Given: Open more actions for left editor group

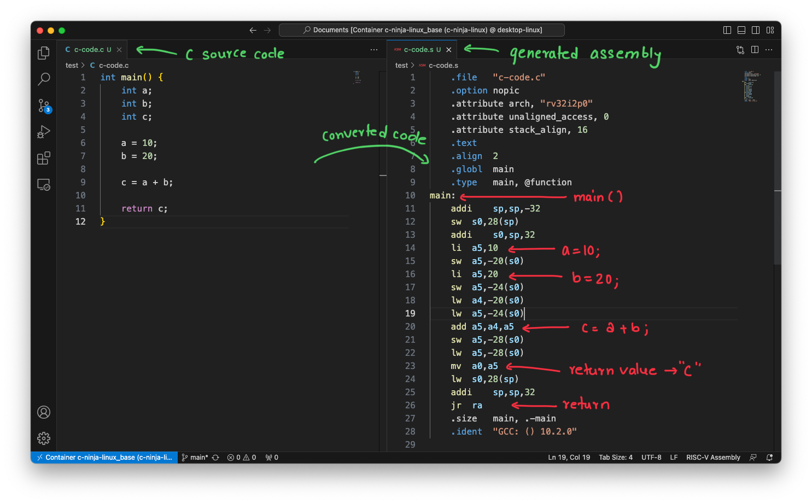Looking at the screenshot, I should click(x=374, y=50).
